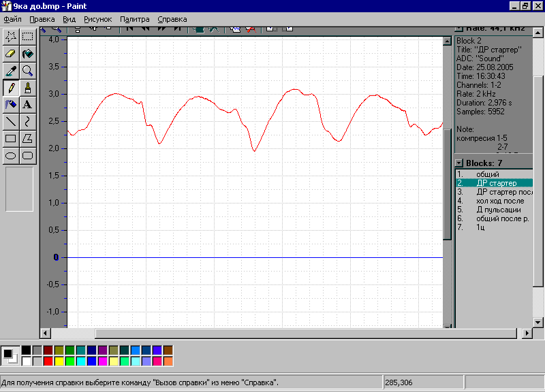545x392 pixels.
Task: Select the Text tool
Action: [x=28, y=105]
